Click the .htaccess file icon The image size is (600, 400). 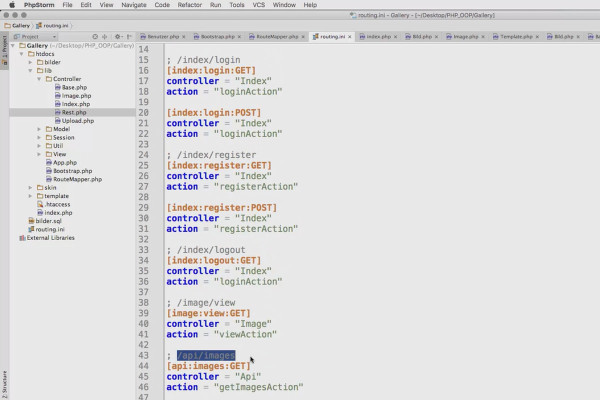pyautogui.click(x=40, y=204)
